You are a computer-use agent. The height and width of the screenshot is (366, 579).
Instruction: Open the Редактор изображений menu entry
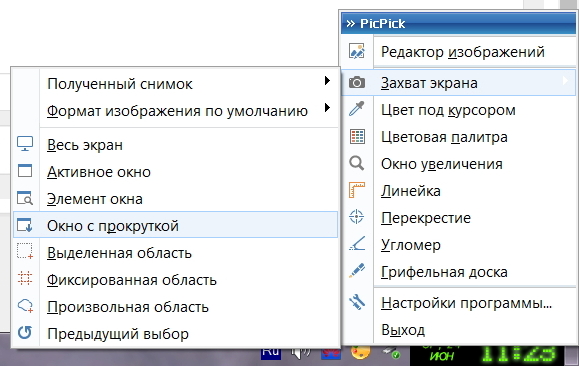(x=458, y=52)
